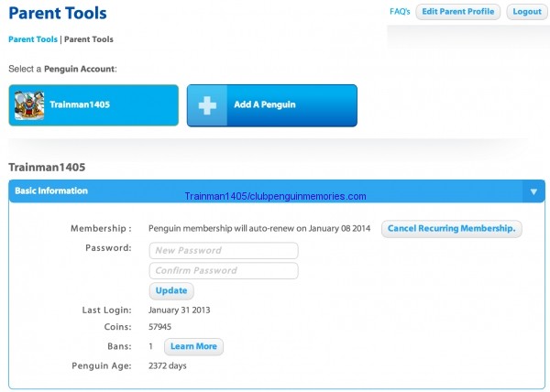Click the blue Parent Tools breadcrumb link

pos(32,39)
